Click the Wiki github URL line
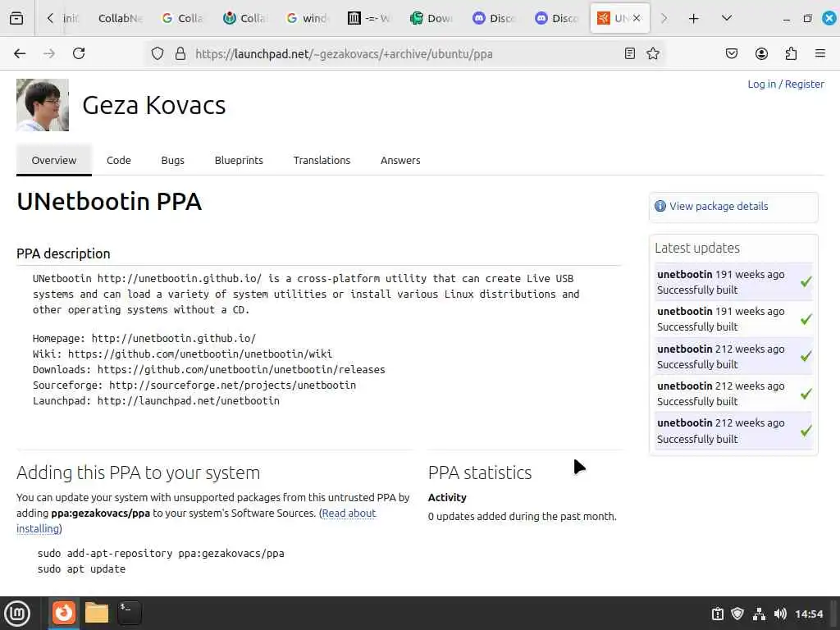 click(x=182, y=354)
